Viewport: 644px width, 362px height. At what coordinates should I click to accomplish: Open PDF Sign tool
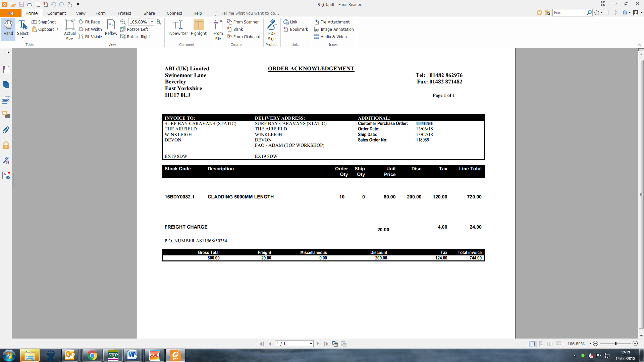[272, 30]
